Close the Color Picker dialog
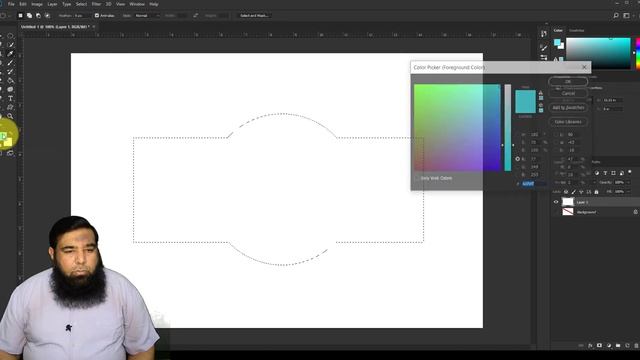 click(584, 67)
